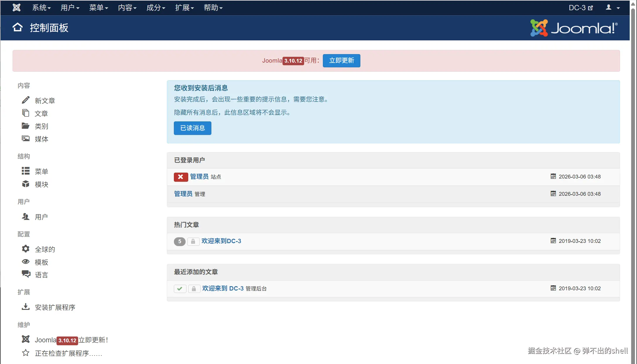Click the 全球的 gear configuration icon
The image size is (637, 364).
pos(25,249)
